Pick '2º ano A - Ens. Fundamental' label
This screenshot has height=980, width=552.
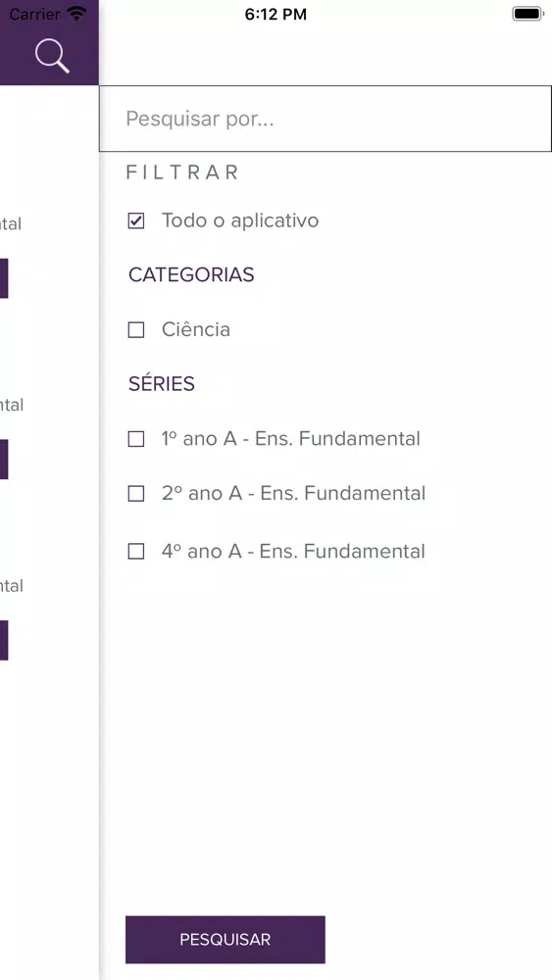[293, 493]
